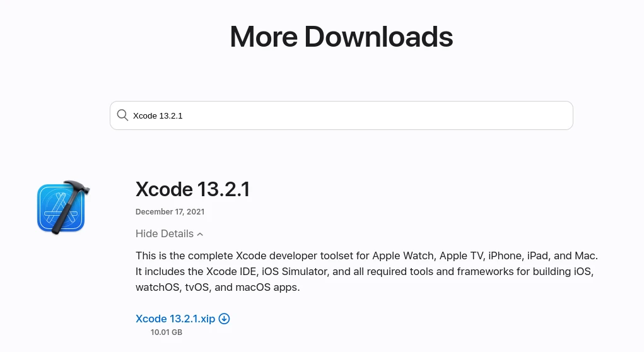Image resolution: width=644 pixels, height=352 pixels.
Task: Click the word watchOS in the description
Action: tap(158, 288)
